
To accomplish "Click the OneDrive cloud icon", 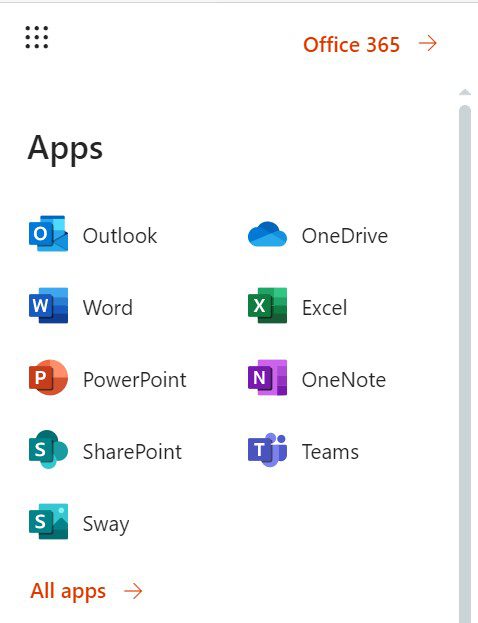I will point(267,234).
